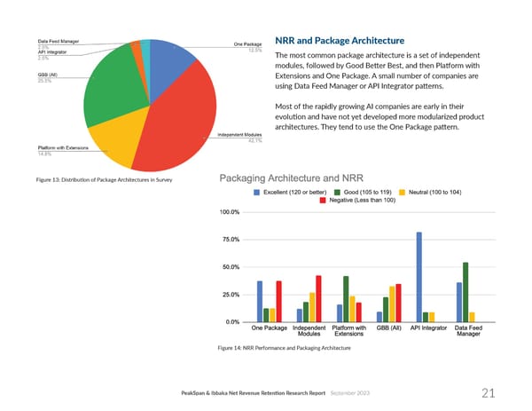The height and width of the screenshot is (411, 532).
Task: Select the green Data Feed Manager bar
Action: tap(465, 291)
